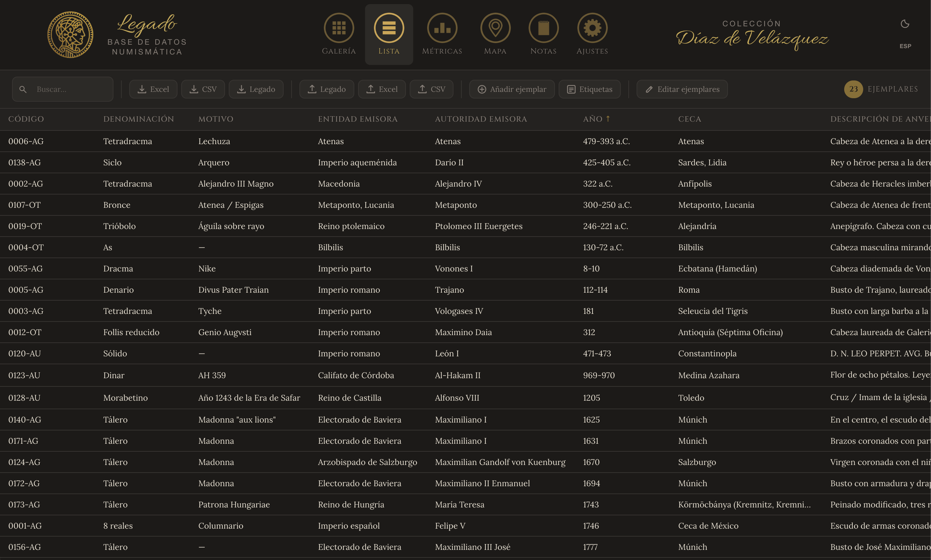The height and width of the screenshot is (560, 931).
Task: Download the collection as Excel
Action: coord(153,89)
